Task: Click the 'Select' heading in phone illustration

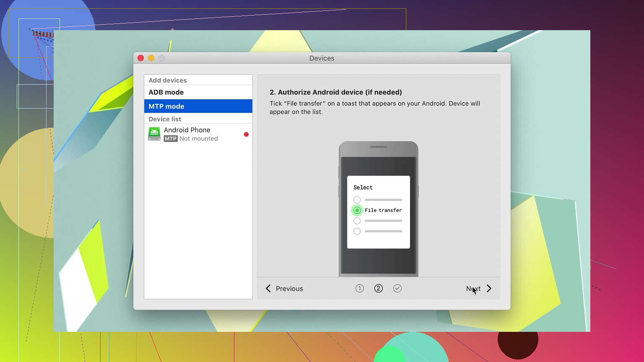Action: click(363, 187)
